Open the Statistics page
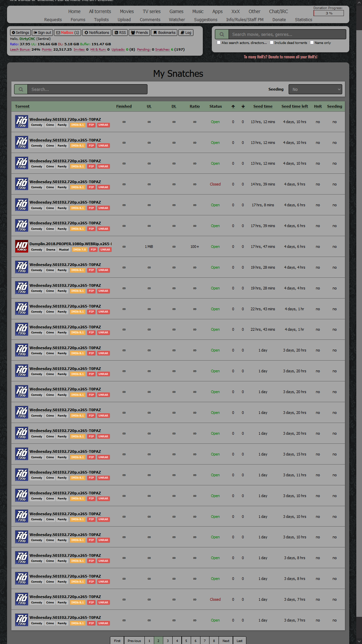 [x=303, y=20]
